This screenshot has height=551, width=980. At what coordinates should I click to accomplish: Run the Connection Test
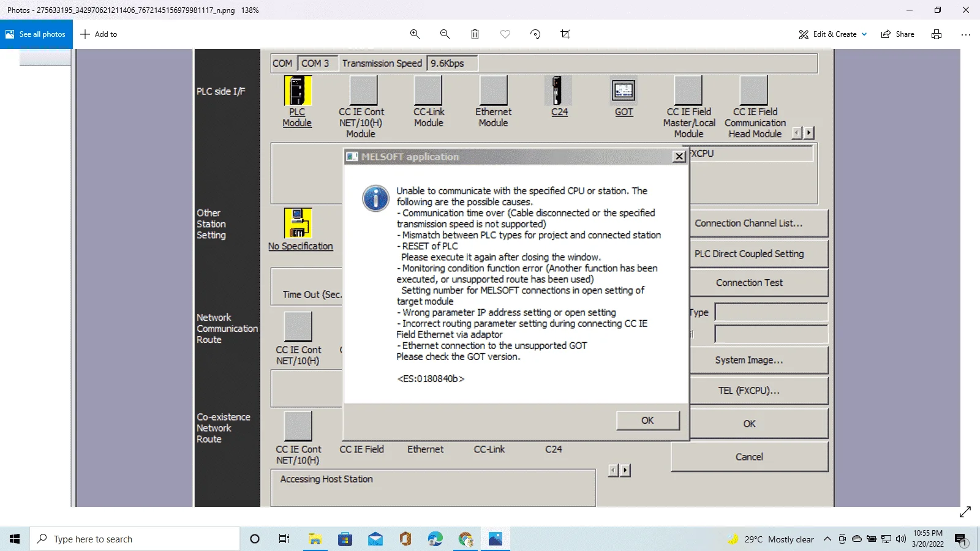pyautogui.click(x=759, y=283)
